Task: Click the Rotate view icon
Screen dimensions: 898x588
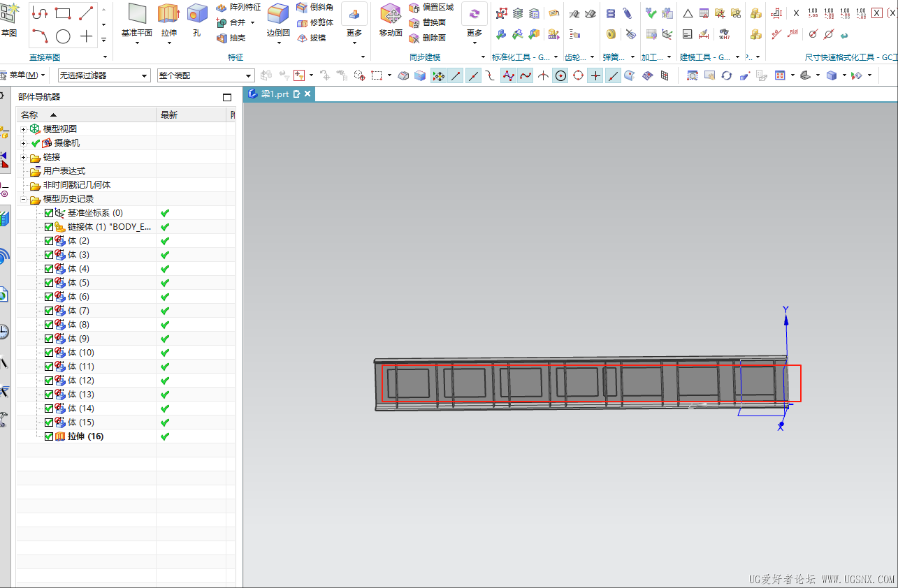Action: click(727, 75)
